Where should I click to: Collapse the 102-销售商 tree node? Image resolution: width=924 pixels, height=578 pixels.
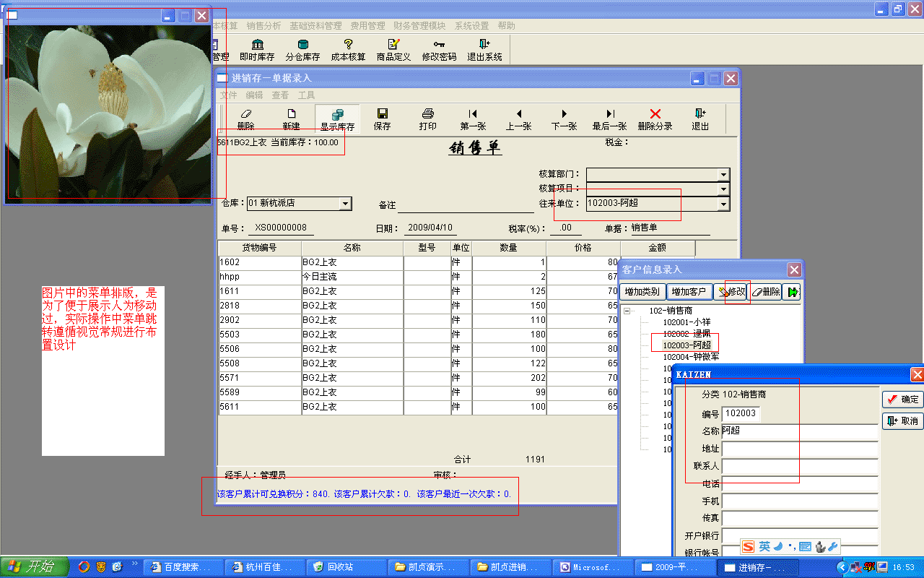[627, 311]
